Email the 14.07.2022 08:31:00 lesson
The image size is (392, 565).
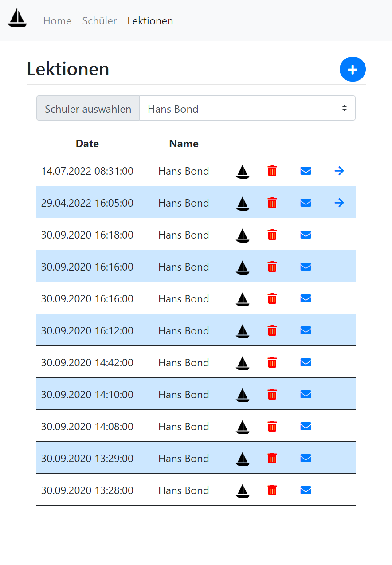point(306,171)
